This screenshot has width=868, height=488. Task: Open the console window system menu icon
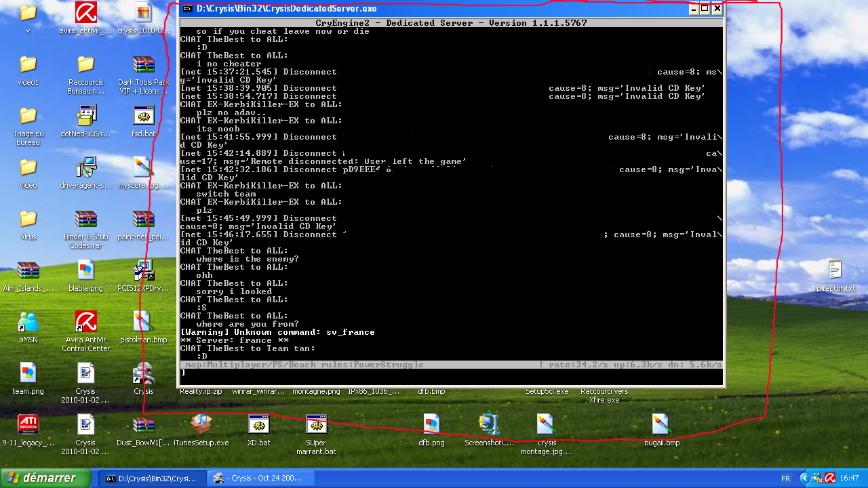(188, 9)
